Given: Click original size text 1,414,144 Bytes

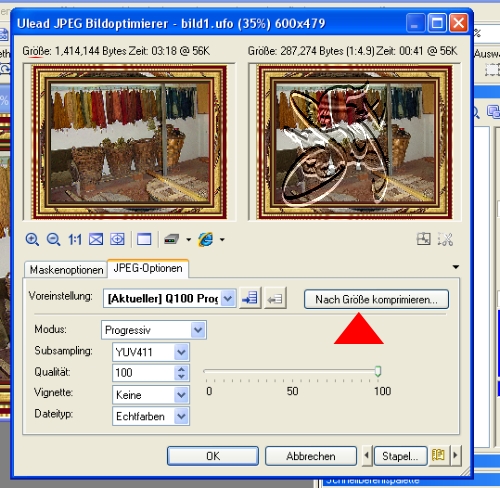Looking at the screenshot, I should click(x=91, y=51).
